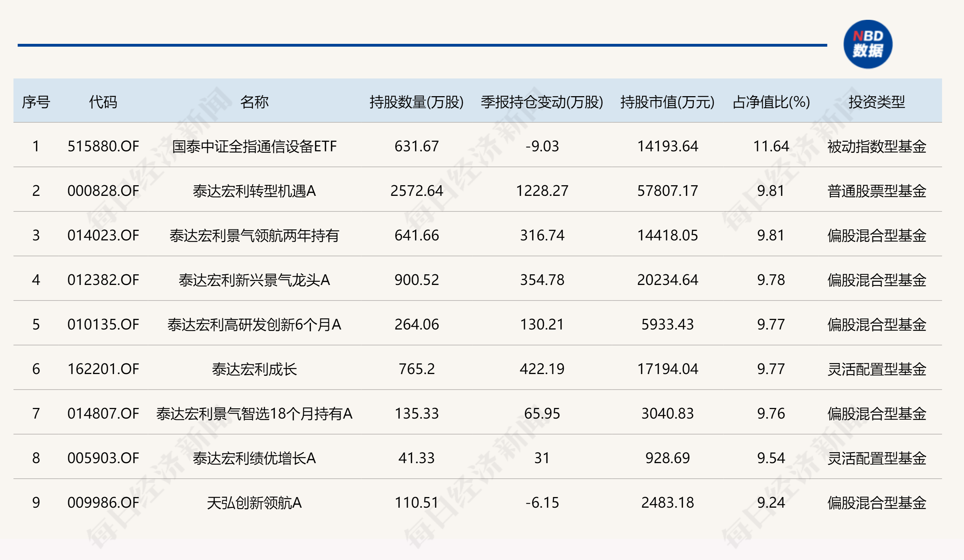The width and height of the screenshot is (964, 560).
Task: Click holding quantity 631.67
Action: click(417, 146)
